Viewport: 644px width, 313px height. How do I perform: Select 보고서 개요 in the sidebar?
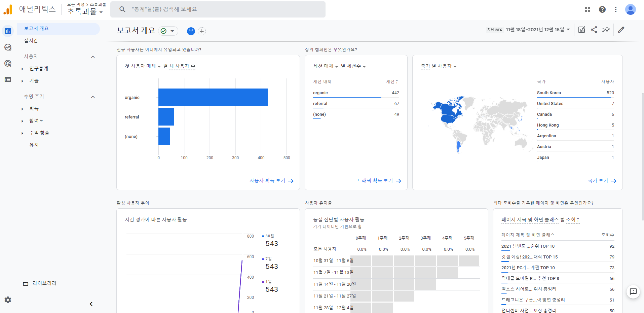59,29
